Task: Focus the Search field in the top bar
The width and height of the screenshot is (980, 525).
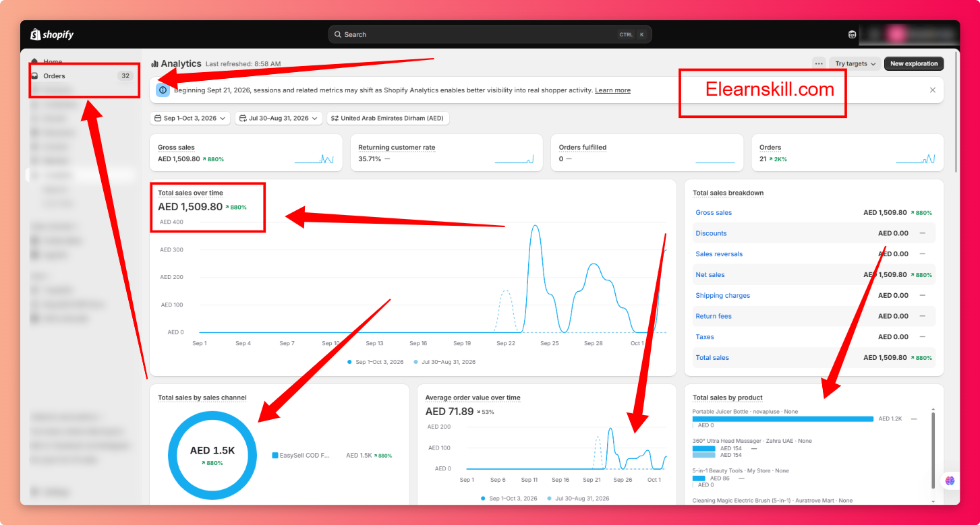Action: pyautogui.click(x=490, y=34)
